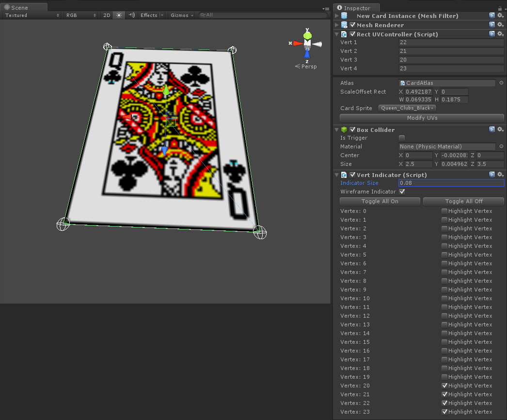Open Mesh Renderer gear settings menu
The width and height of the screenshot is (507, 420).
tap(500, 25)
